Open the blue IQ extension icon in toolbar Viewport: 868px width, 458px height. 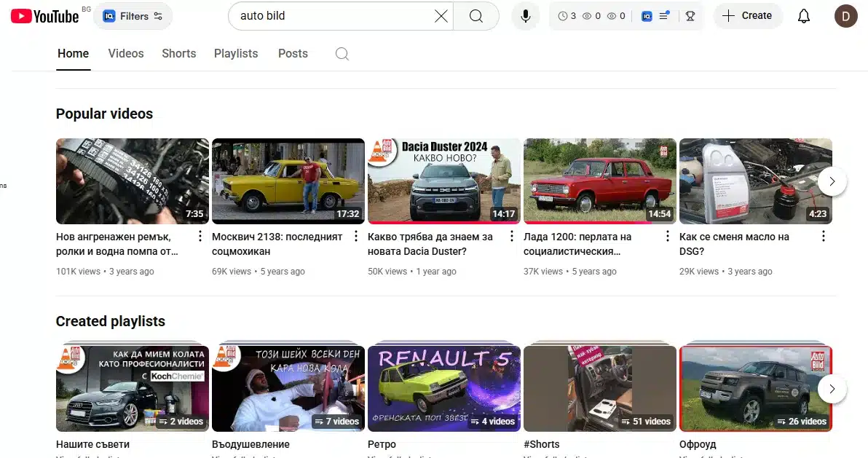pos(647,16)
